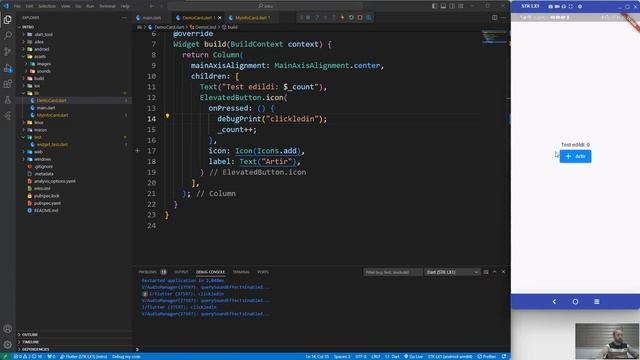Expand the OUTLINE section
This screenshot has width=640, height=360.
click(x=29, y=335)
